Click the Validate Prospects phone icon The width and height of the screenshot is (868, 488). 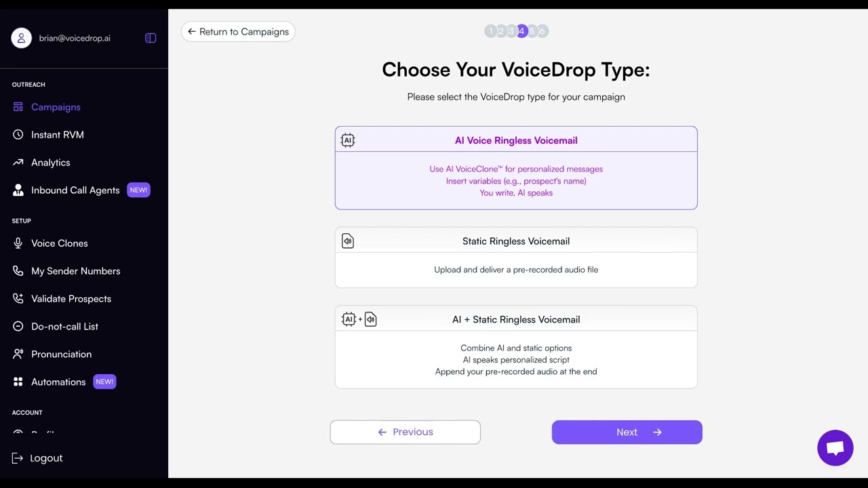tap(18, 299)
